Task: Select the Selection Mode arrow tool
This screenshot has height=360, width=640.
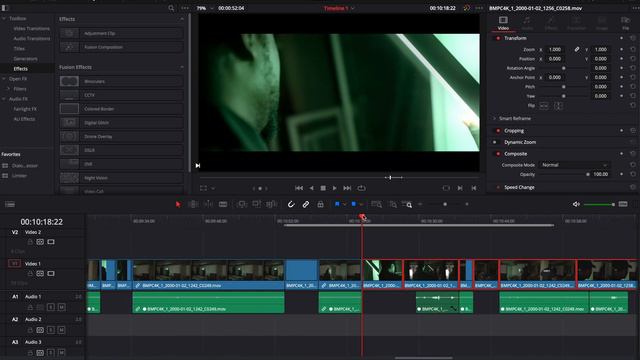Action: [x=178, y=204]
